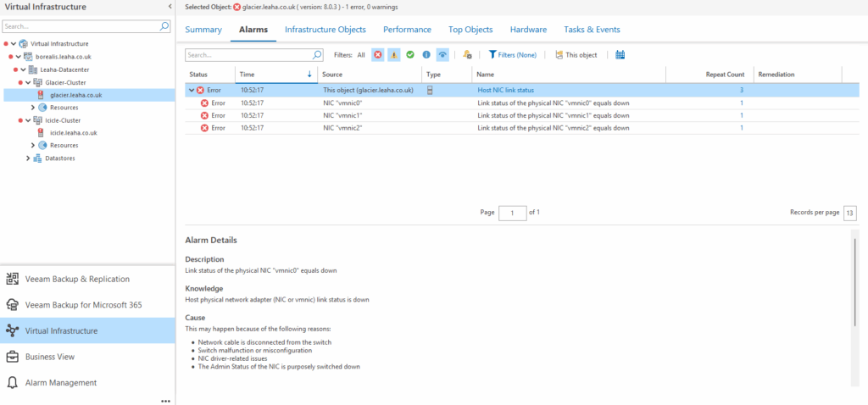
Task: Open the Host NIC link status link
Action: click(505, 90)
